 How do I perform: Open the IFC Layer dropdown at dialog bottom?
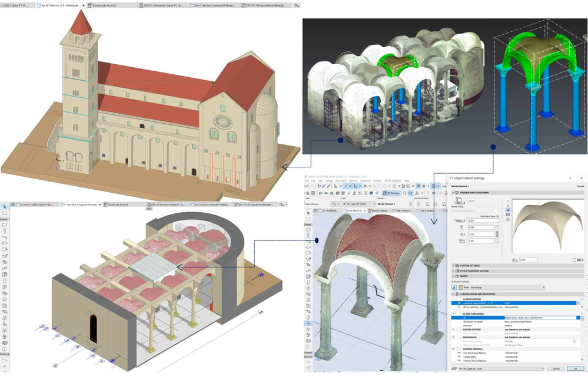501,369
